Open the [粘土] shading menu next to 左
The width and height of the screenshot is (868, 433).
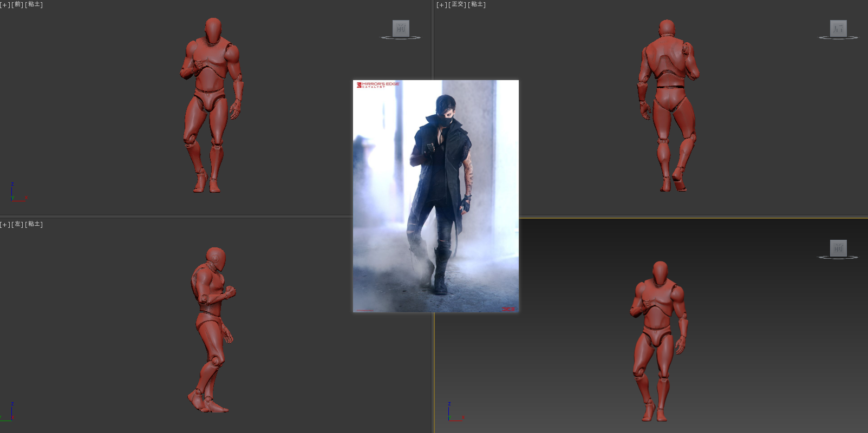34,224
